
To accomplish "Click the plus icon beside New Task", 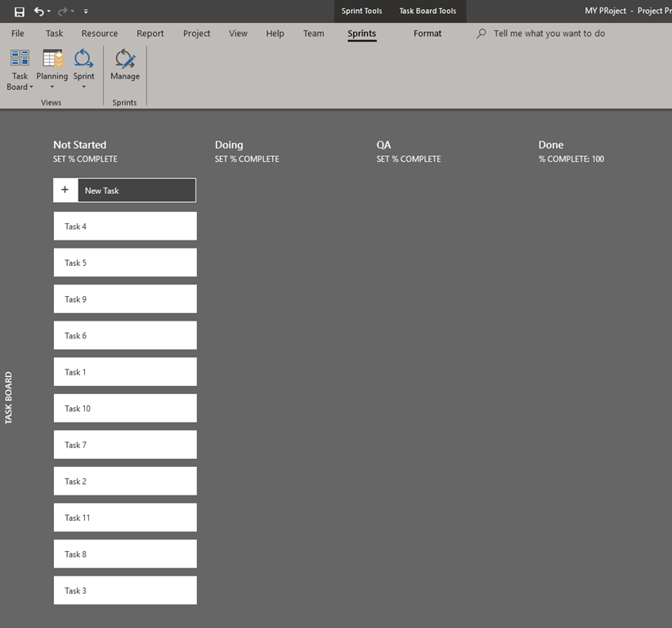I will pos(65,190).
